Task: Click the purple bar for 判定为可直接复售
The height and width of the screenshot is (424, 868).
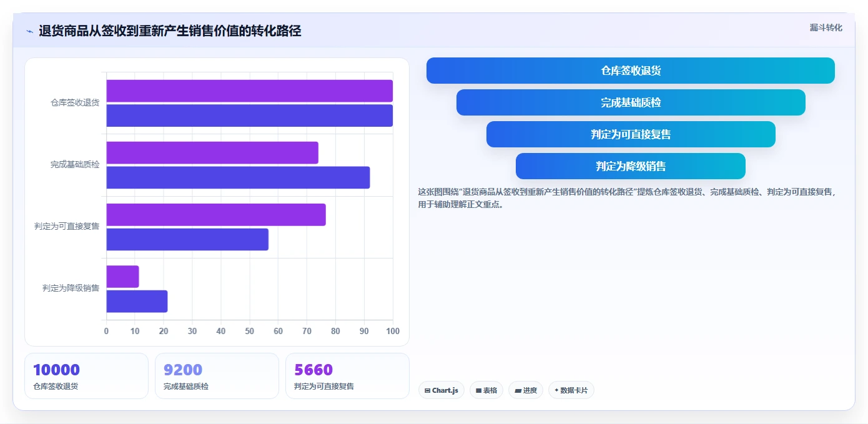Action: 216,215
